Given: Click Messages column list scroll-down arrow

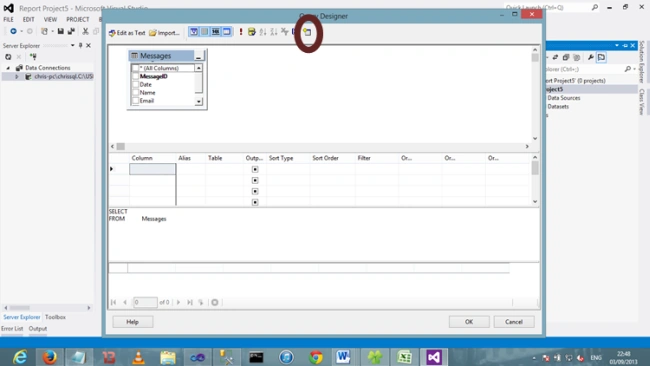Looking at the screenshot, I should point(199,101).
